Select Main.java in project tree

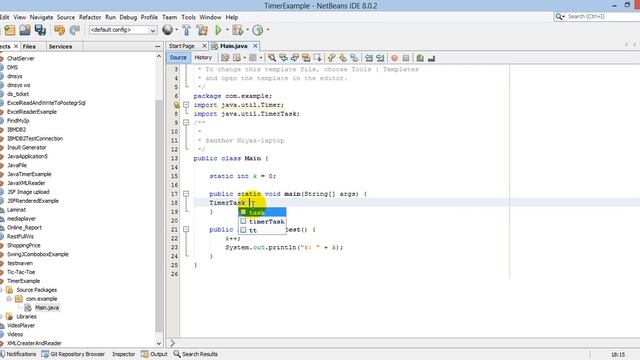pyautogui.click(x=47, y=308)
